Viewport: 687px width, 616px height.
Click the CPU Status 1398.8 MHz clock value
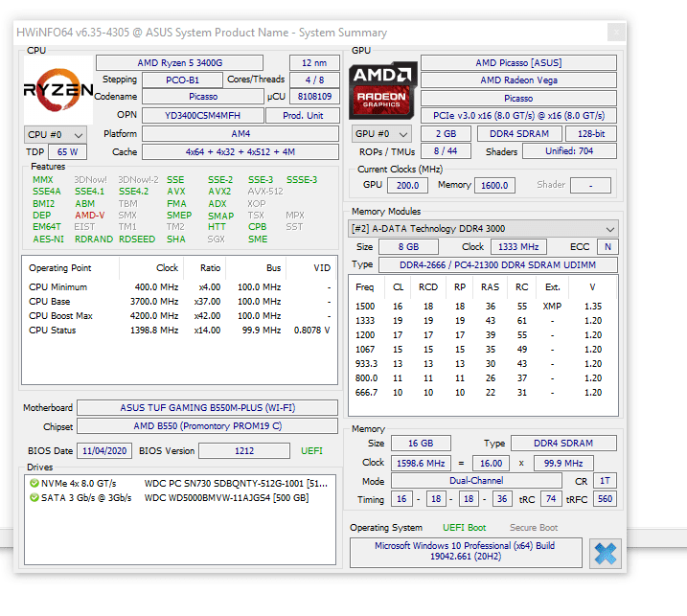point(154,331)
